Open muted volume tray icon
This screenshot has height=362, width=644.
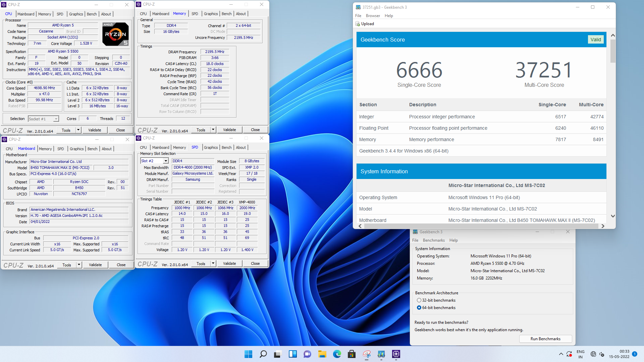click(x=602, y=354)
